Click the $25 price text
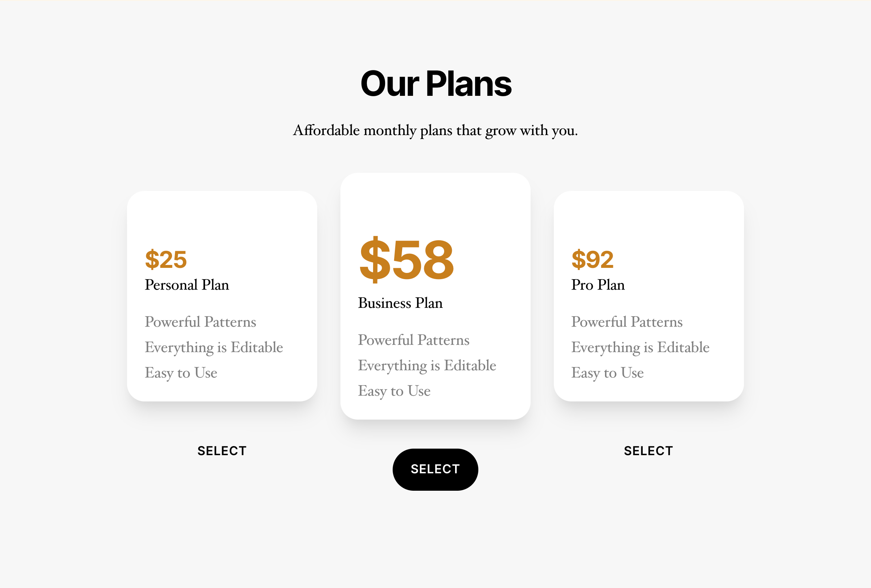The width and height of the screenshot is (871, 588). (166, 258)
